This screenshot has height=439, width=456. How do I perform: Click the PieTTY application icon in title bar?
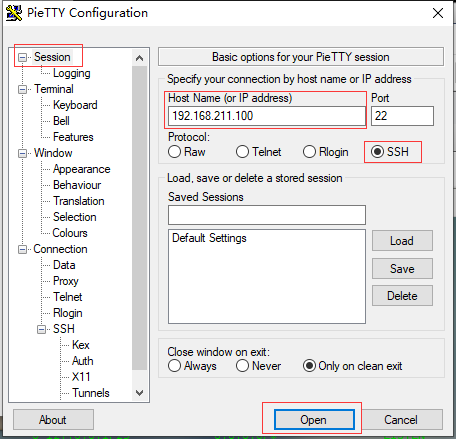pos(14,13)
